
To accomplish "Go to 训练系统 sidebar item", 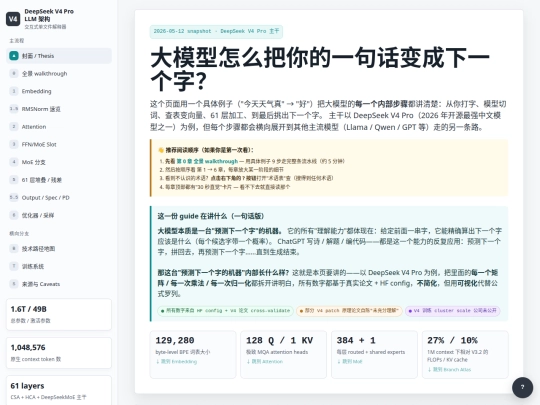I will [x=59, y=266].
